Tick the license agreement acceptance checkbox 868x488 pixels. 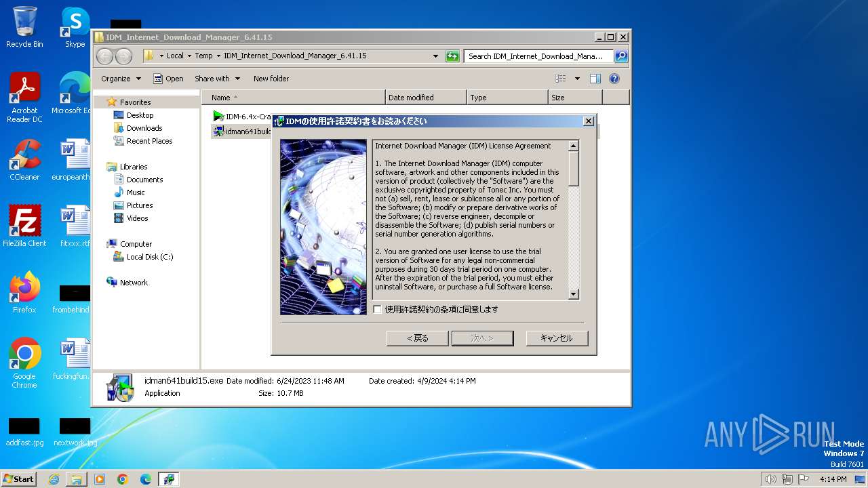coord(378,310)
